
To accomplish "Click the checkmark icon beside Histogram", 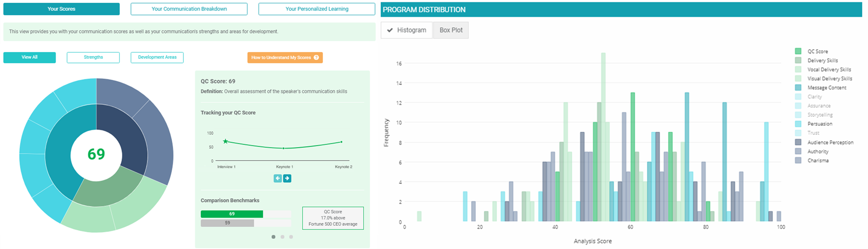I will [x=390, y=30].
